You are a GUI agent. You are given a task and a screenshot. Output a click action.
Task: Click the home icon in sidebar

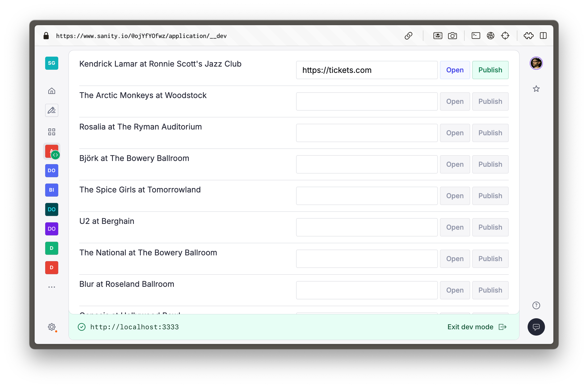coord(52,91)
